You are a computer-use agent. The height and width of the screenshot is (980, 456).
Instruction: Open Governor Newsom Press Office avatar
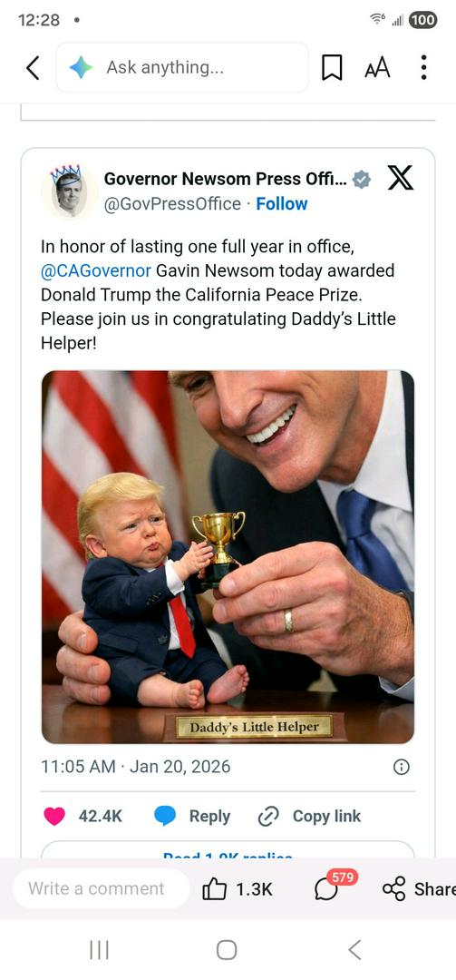coord(67,191)
